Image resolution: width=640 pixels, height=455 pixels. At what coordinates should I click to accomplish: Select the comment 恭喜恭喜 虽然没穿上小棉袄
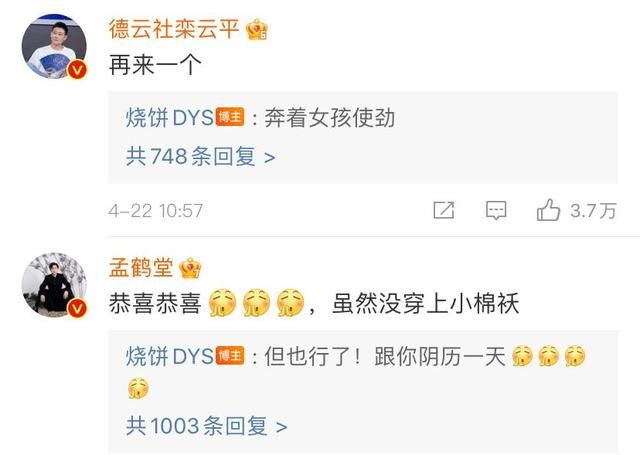point(313,304)
